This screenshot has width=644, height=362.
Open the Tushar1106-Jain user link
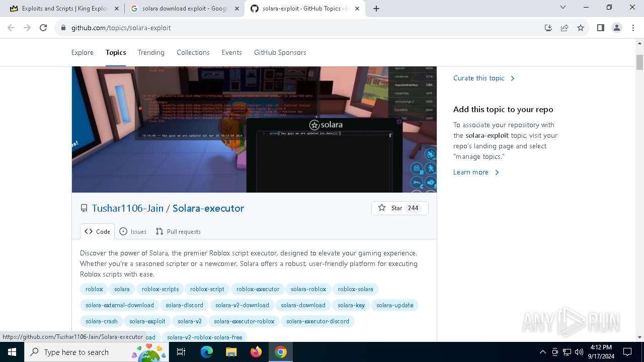pos(127,208)
